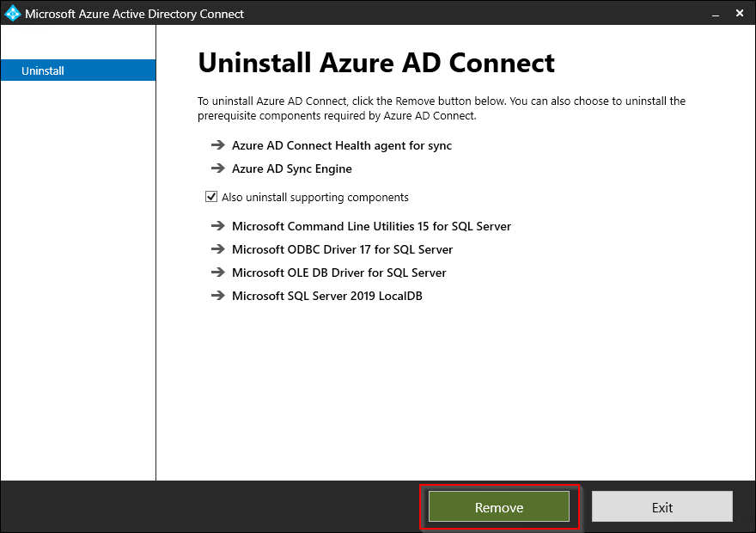
Task: Click the Uninstall Azure AD Connect heading
Action: coord(376,63)
